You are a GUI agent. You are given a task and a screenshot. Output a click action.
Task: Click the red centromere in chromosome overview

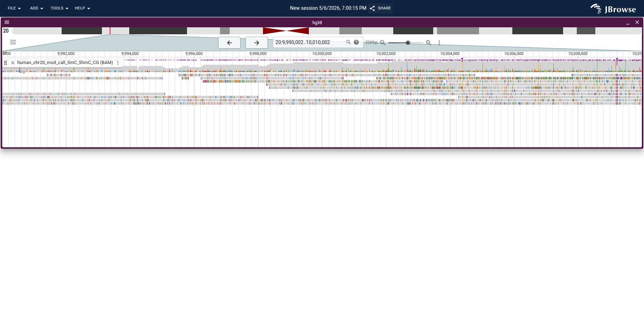(286, 31)
